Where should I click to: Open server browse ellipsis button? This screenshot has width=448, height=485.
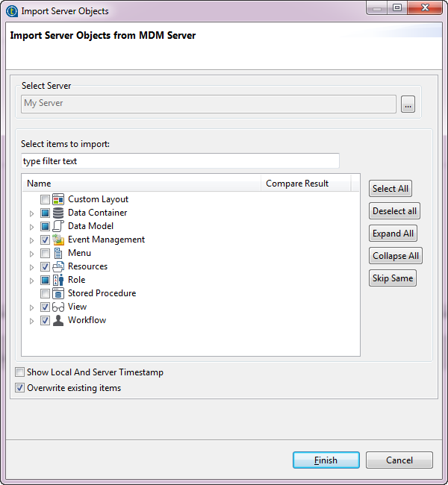[x=408, y=104]
